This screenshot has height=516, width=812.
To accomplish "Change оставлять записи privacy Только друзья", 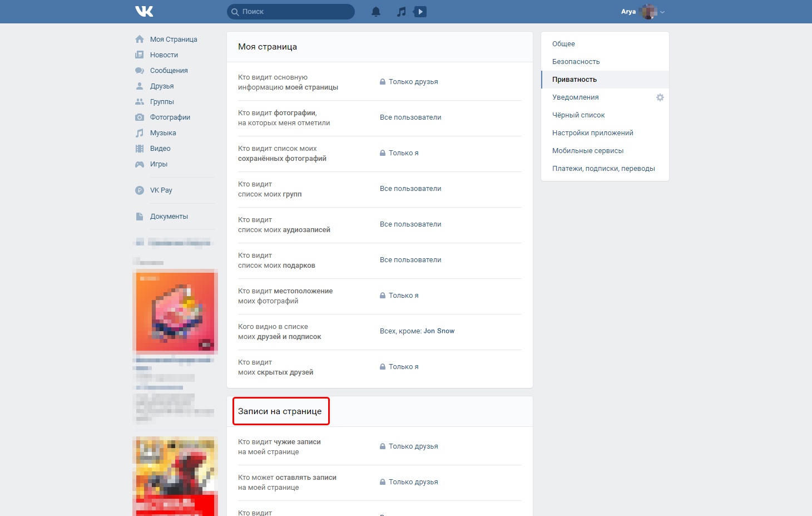I will (413, 482).
